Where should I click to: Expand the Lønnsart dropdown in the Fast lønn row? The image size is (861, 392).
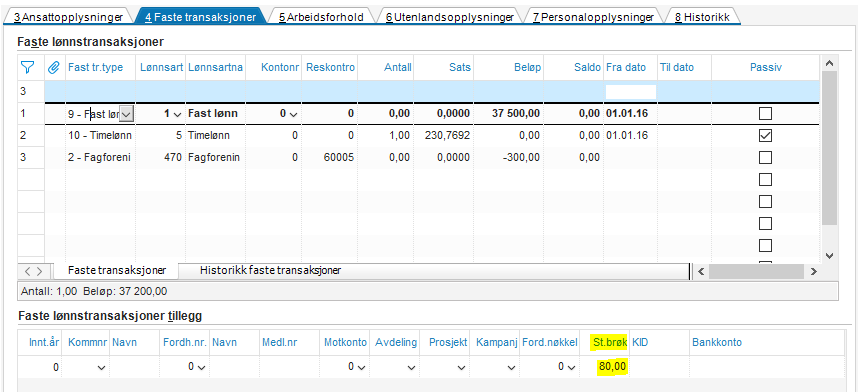tap(177, 114)
